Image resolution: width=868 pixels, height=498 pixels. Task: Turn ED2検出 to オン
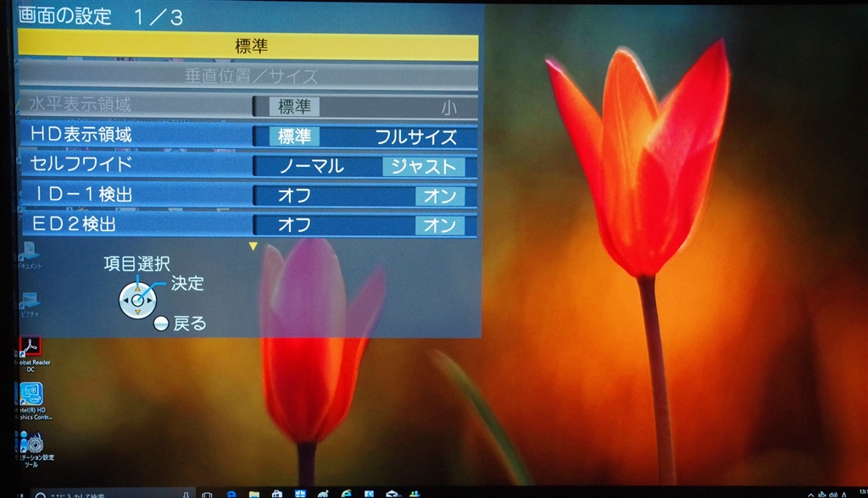[x=440, y=225]
